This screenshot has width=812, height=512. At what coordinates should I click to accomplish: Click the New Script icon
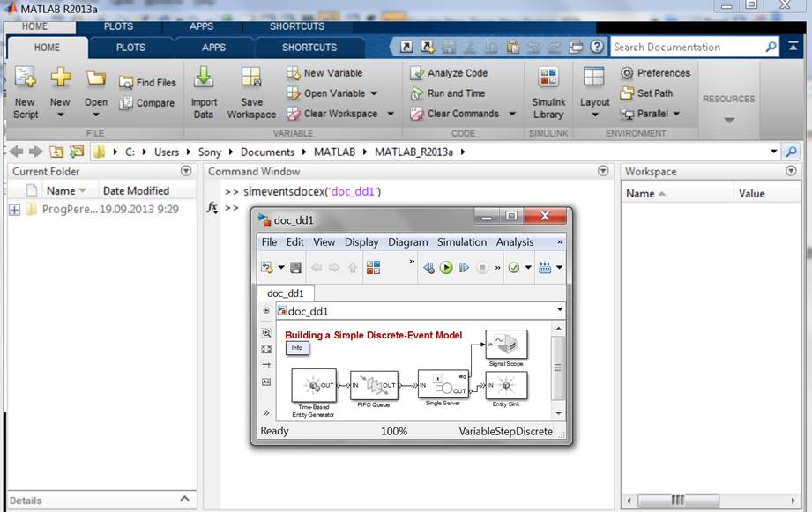point(26,77)
